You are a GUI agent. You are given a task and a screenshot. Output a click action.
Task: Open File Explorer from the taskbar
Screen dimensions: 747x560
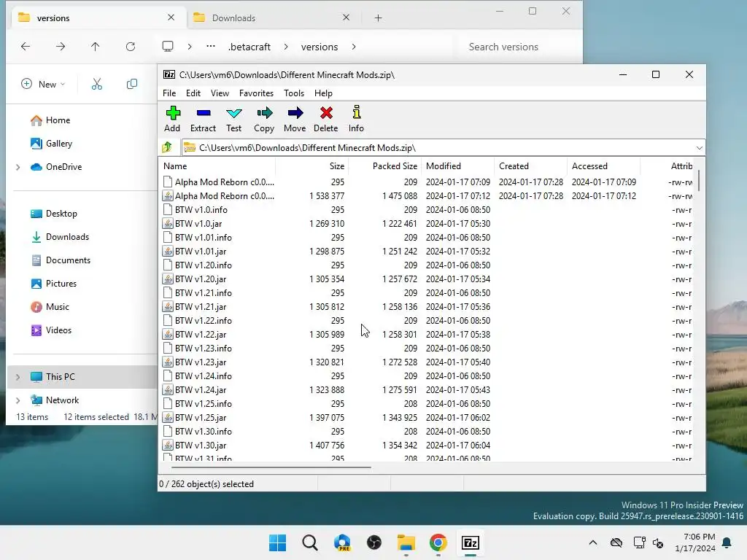tap(406, 542)
